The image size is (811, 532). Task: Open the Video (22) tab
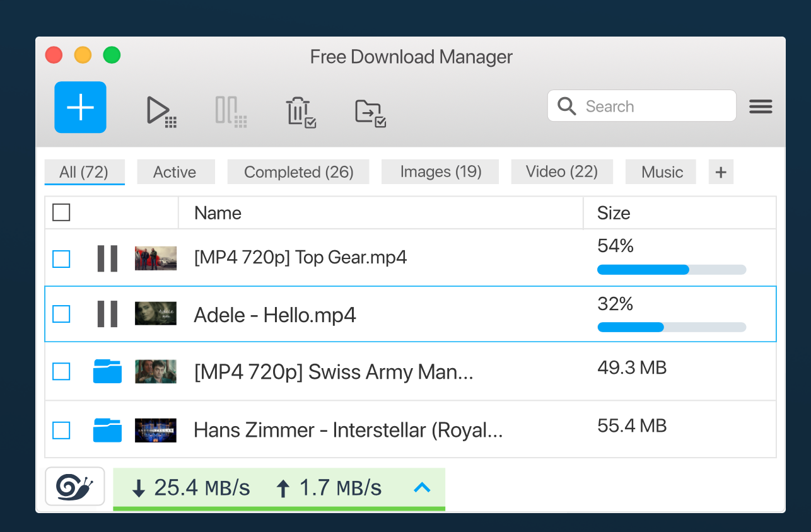click(x=562, y=172)
